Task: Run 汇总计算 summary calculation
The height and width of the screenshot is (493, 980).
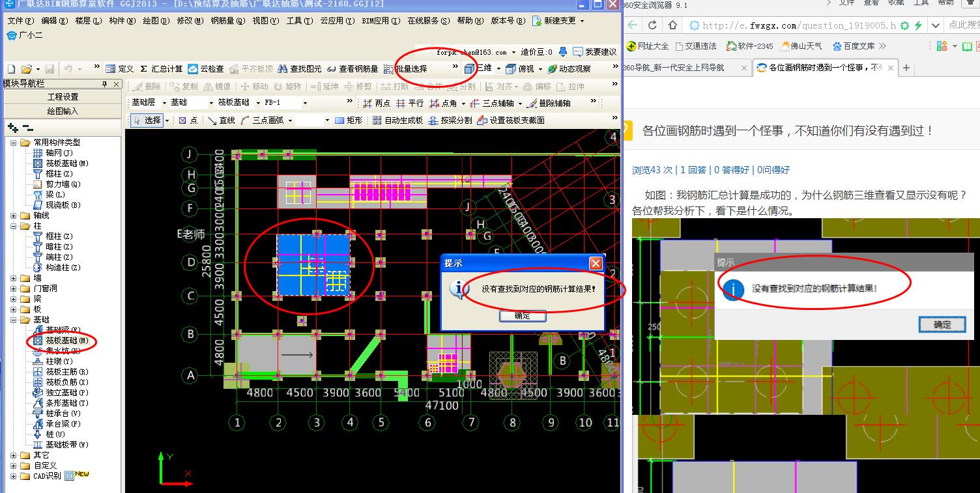Action: [x=161, y=68]
